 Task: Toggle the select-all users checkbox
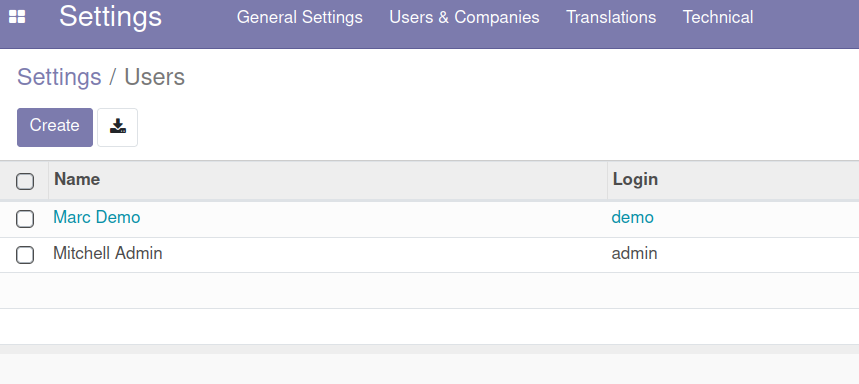(x=25, y=181)
